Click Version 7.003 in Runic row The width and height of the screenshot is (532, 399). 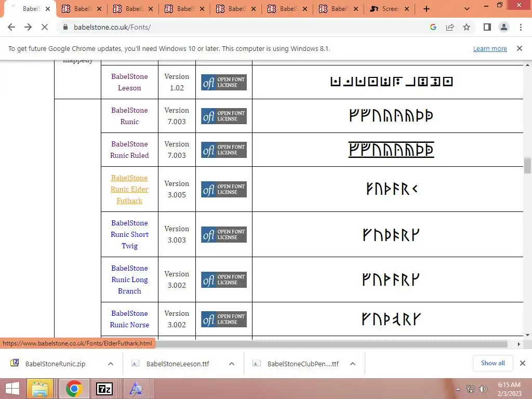(177, 116)
